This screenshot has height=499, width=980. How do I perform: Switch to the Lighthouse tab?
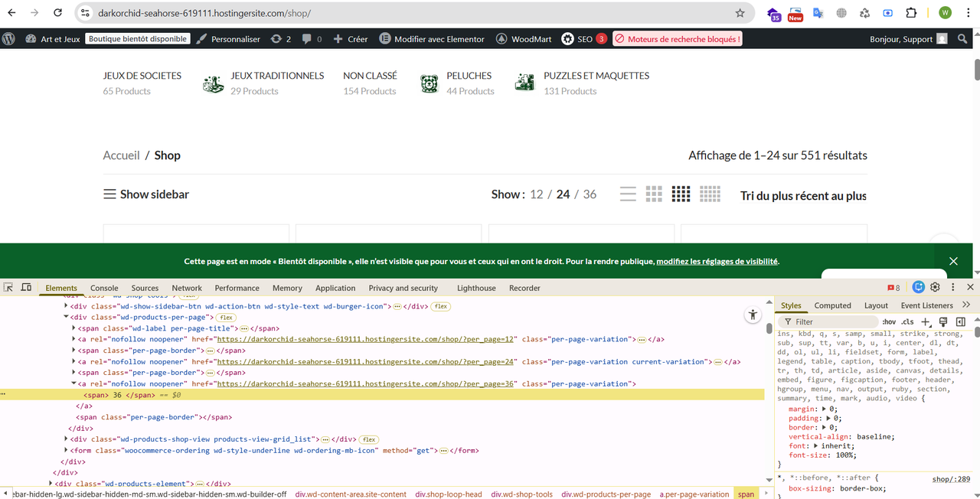(x=476, y=288)
